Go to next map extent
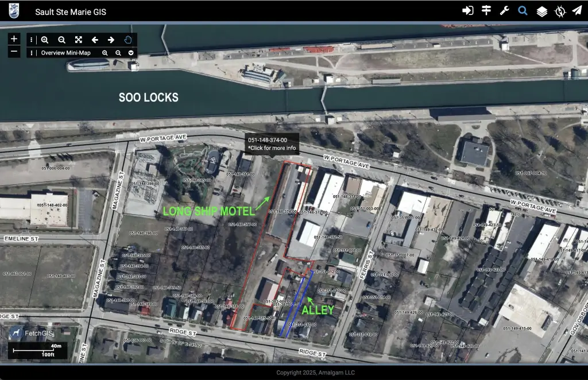This screenshot has width=588, height=380. 111,40
